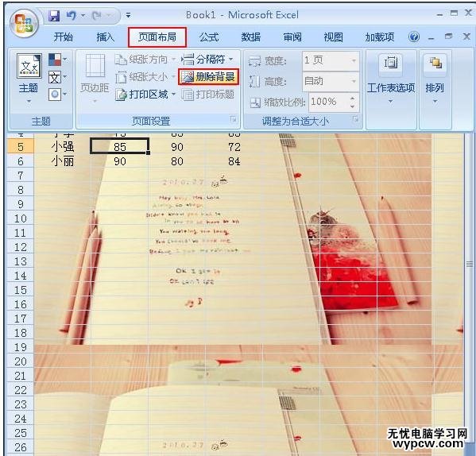Open 工作表选项 sheet options menu
The width and height of the screenshot is (476, 456).
[391, 79]
